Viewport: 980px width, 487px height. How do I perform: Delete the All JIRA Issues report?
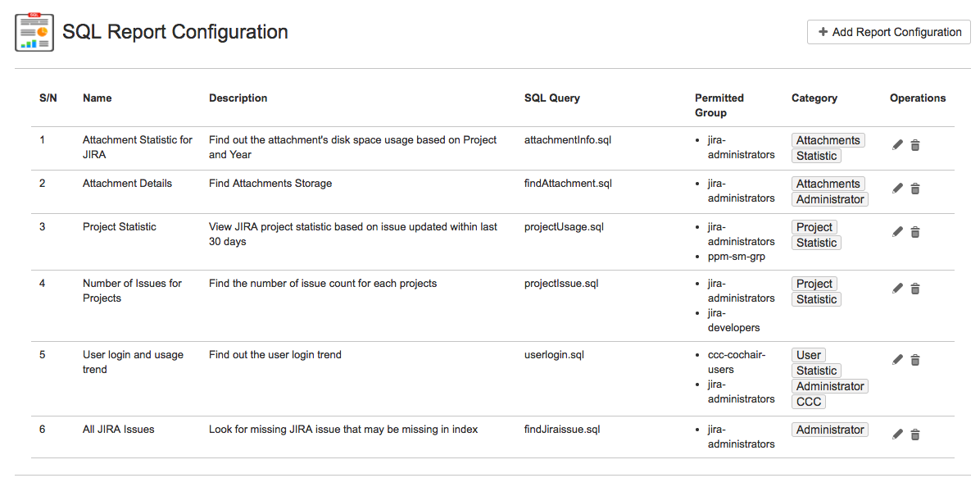(915, 435)
